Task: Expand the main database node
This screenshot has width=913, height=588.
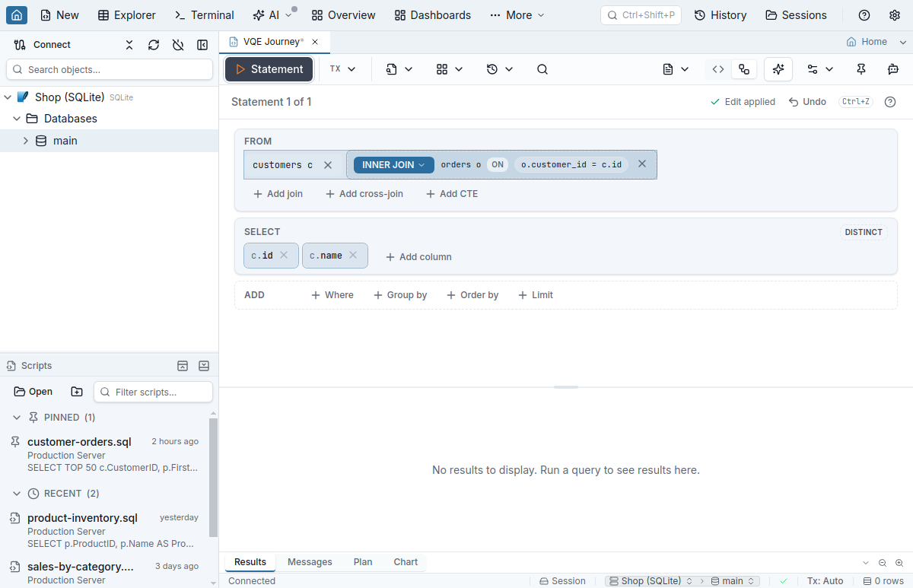Action: coord(26,141)
